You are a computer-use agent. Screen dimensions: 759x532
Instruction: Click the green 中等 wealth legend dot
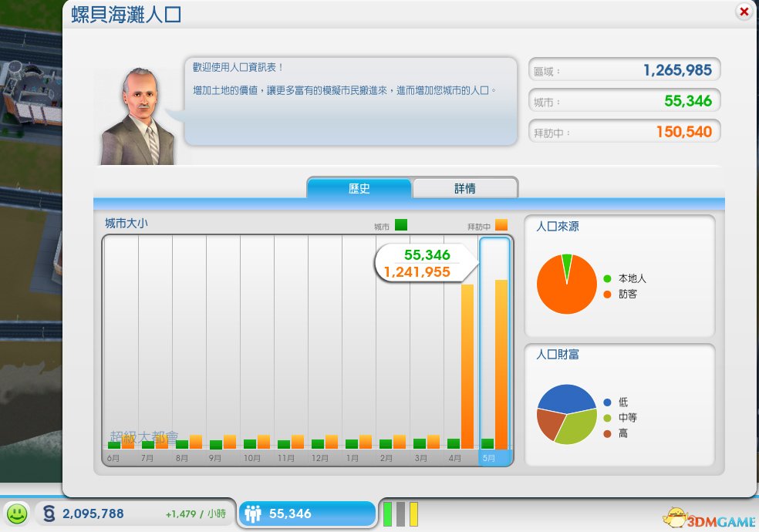608,418
